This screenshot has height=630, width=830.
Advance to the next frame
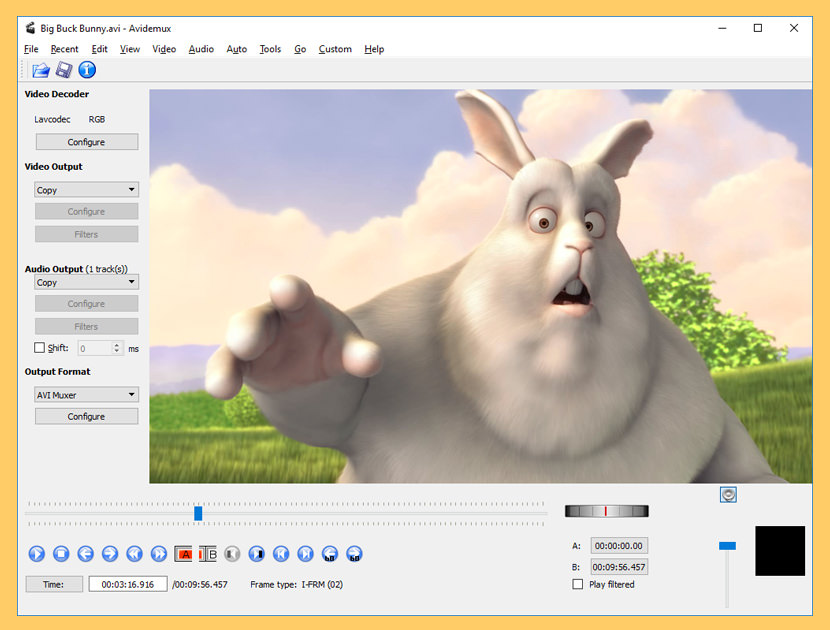tap(110, 554)
